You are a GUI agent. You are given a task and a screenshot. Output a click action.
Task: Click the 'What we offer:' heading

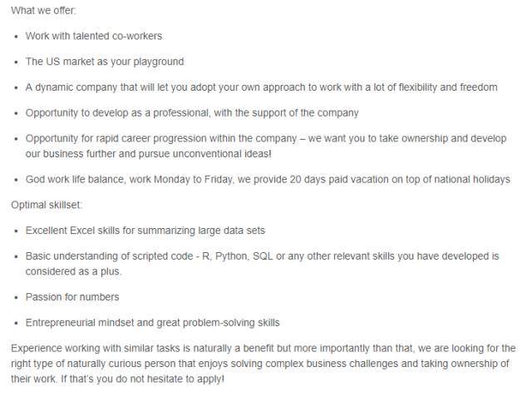[43, 10]
